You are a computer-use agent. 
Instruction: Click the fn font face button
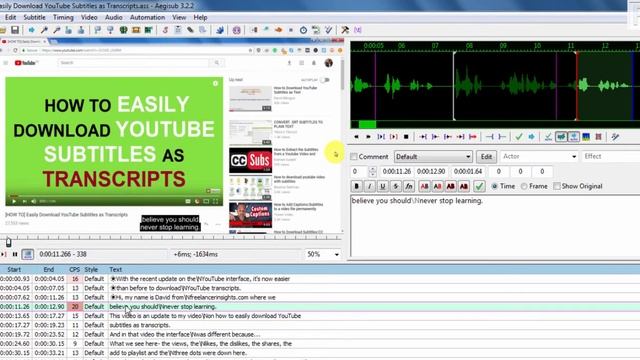pos(409,187)
